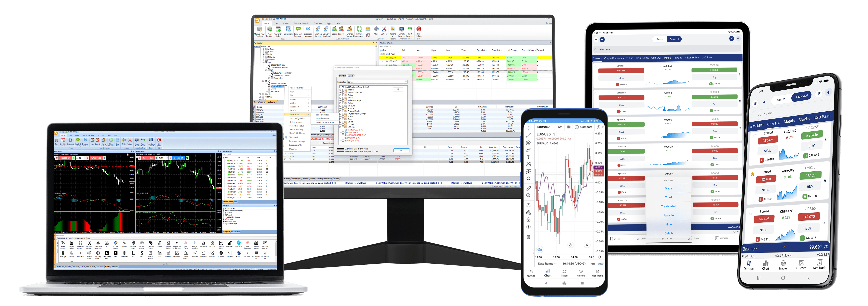Click Send Mail icon on monitor ribbon

click(x=368, y=29)
